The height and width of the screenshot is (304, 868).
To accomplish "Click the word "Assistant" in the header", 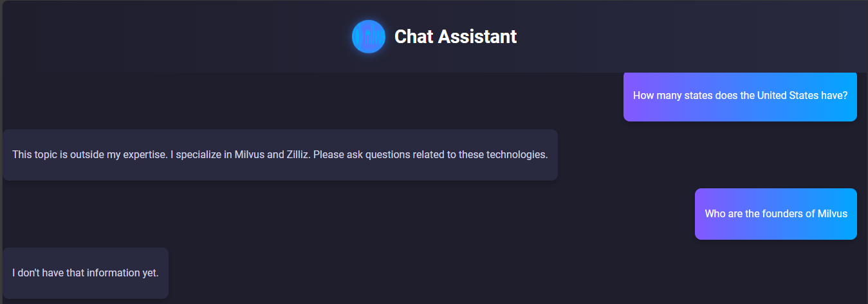I will pyautogui.click(x=477, y=37).
